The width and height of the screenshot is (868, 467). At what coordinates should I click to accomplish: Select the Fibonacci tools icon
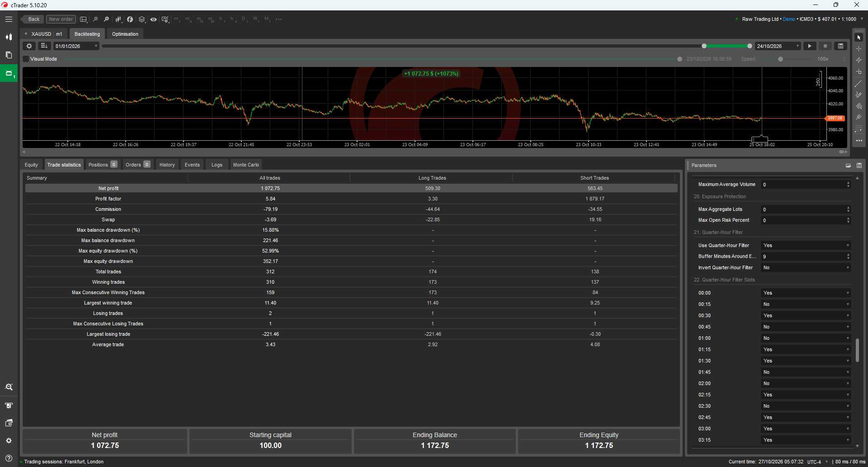coord(859,129)
